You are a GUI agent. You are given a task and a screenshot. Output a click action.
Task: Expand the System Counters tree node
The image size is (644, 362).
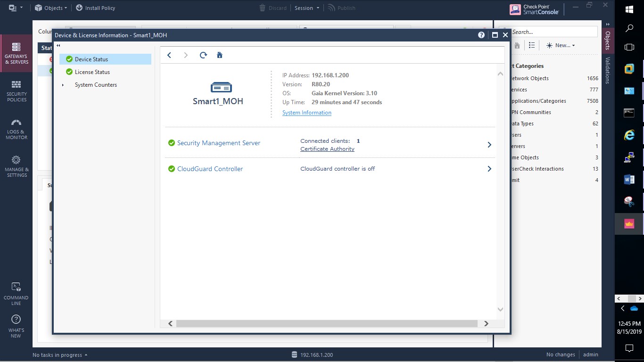point(63,85)
